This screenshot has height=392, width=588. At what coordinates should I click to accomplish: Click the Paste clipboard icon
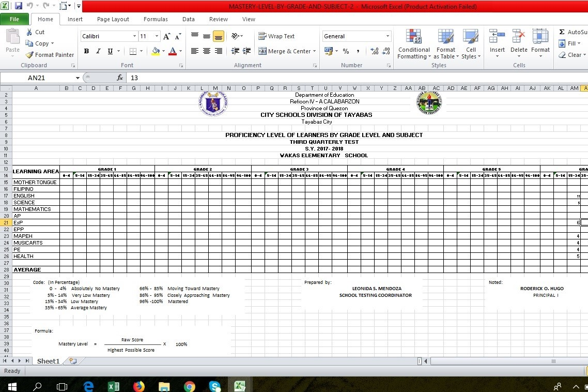(x=13, y=37)
